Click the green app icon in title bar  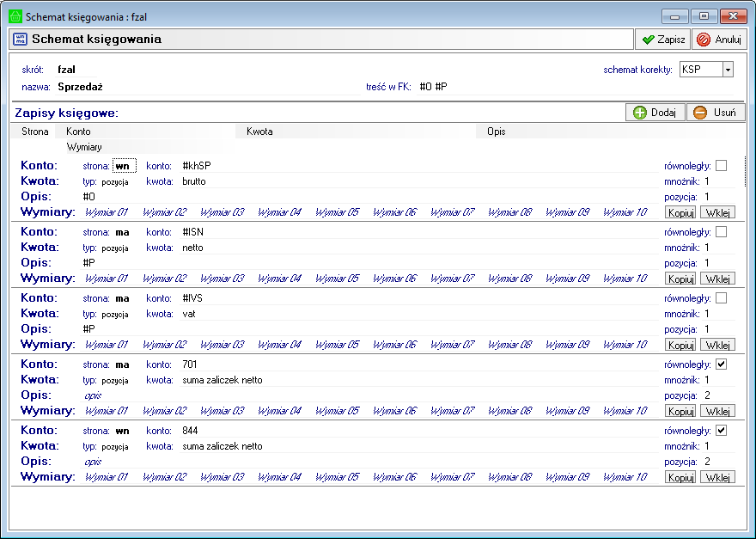[x=15, y=16]
